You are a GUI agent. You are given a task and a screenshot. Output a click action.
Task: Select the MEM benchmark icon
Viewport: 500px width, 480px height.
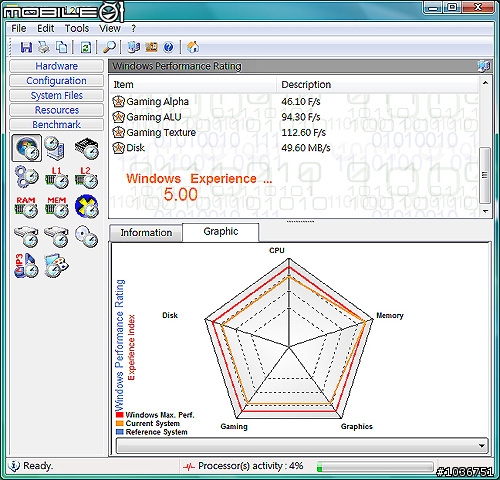coord(57,207)
